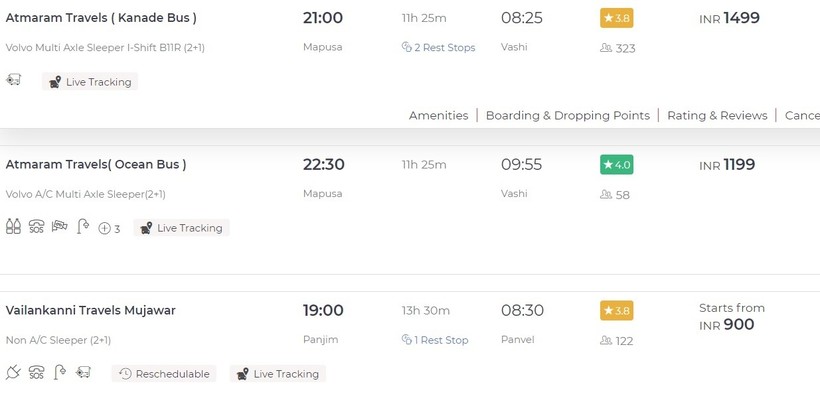Image resolution: width=820 pixels, height=412 pixels.
Task: Click the INR 1499 fare for Kanade Bus
Action: [729, 18]
